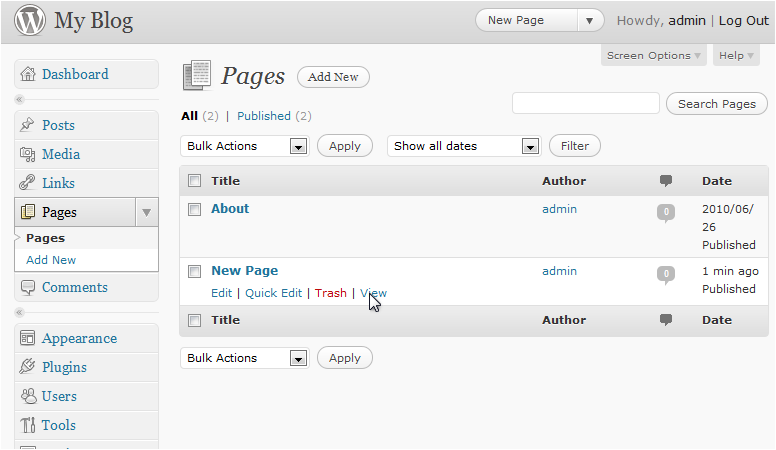776x450 pixels.
Task: Click the Search Pages button
Action: click(x=717, y=104)
